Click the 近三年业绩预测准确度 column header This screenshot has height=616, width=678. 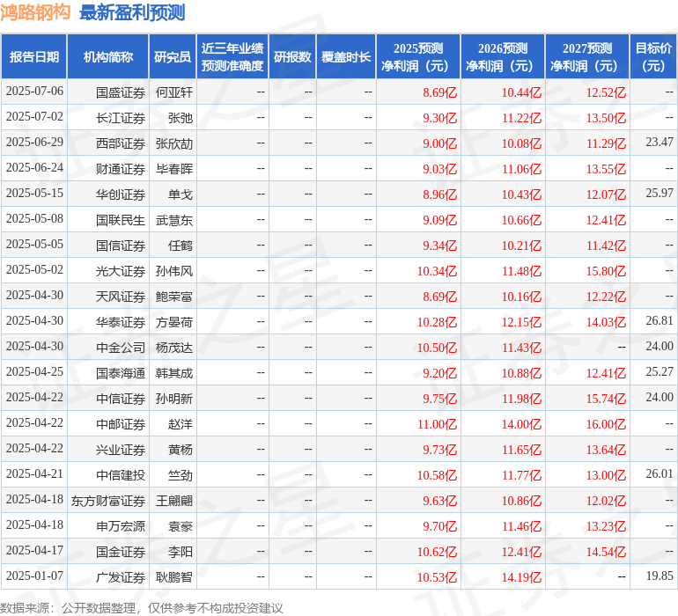click(232, 57)
